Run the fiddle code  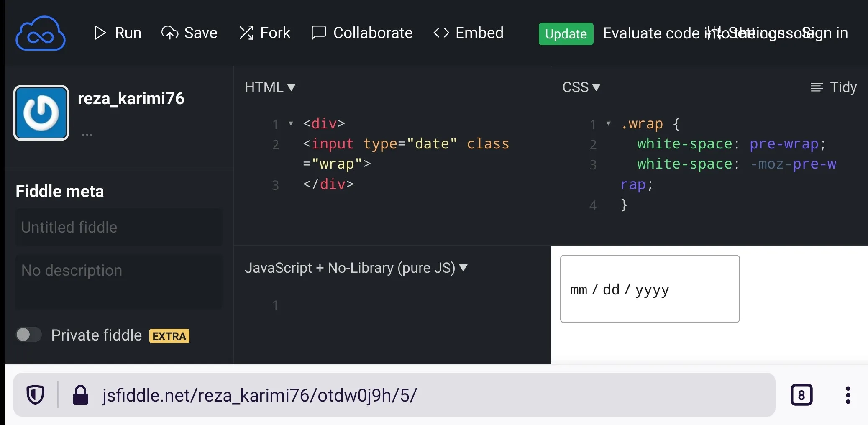pyautogui.click(x=118, y=33)
